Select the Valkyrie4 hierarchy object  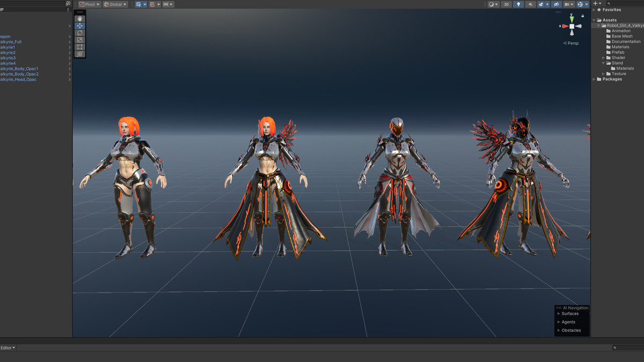tap(8, 63)
